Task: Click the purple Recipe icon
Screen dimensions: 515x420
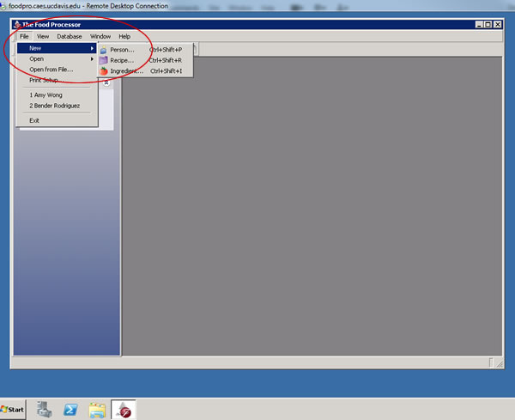Action: (x=104, y=61)
